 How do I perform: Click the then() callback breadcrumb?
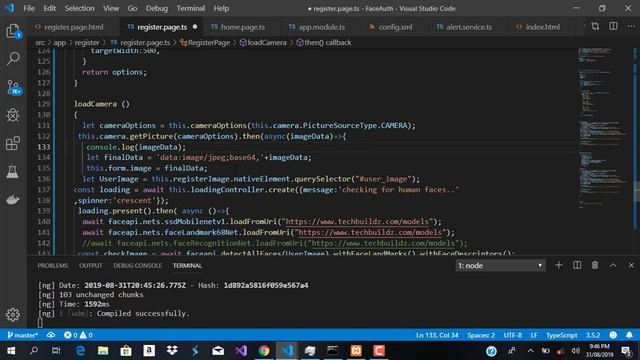[x=324, y=42]
